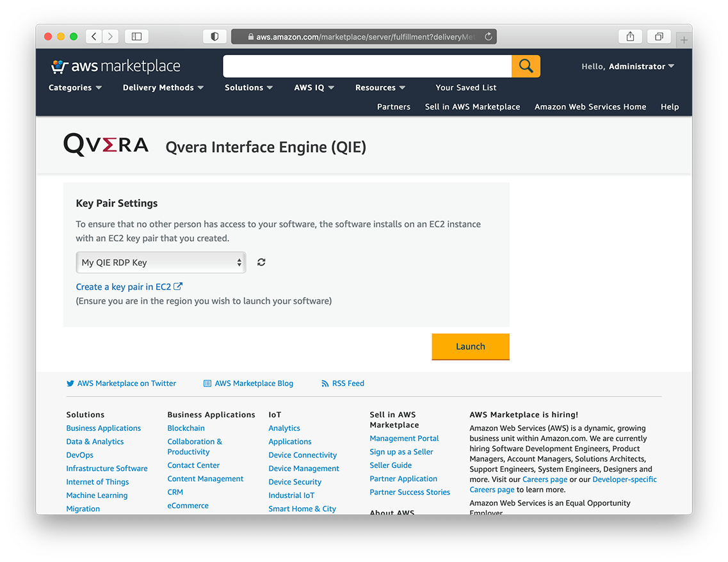Open the IoT Applications link
728x562 pixels.
click(x=289, y=442)
